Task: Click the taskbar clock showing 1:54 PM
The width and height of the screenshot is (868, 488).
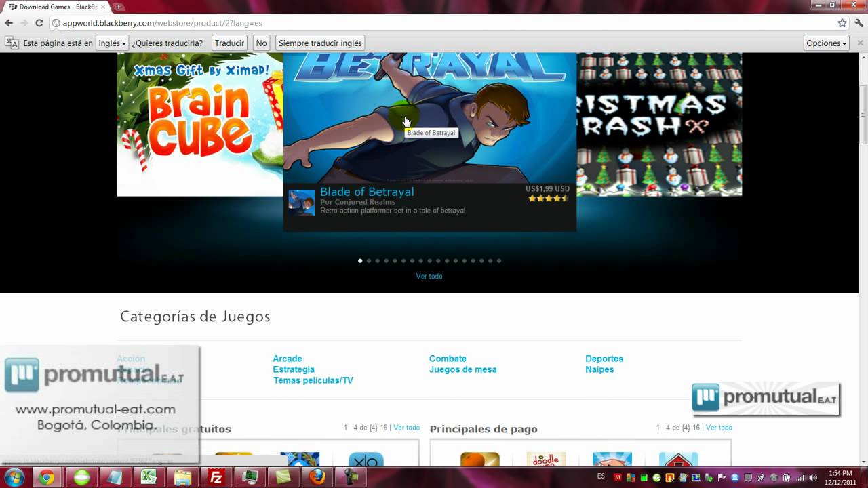Action: (841, 477)
